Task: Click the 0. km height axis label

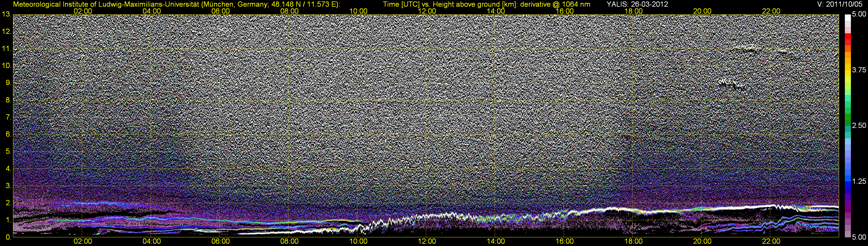Action: [x=8, y=237]
